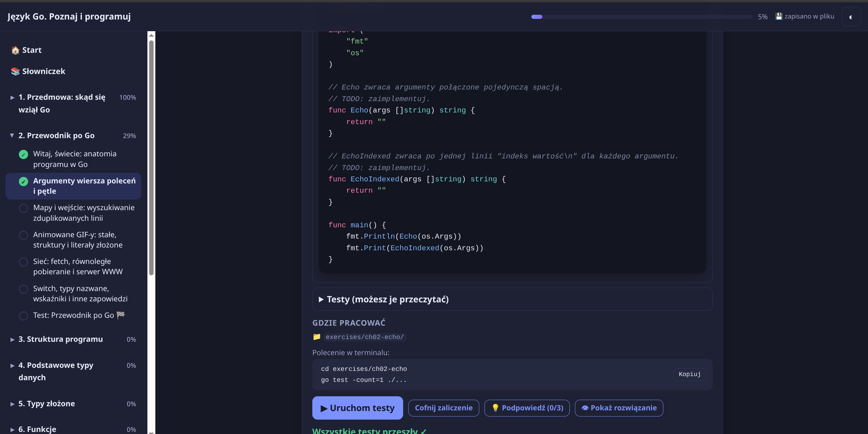Run tests with Uruchom testy button
This screenshot has height=434, width=868.
point(358,408)
